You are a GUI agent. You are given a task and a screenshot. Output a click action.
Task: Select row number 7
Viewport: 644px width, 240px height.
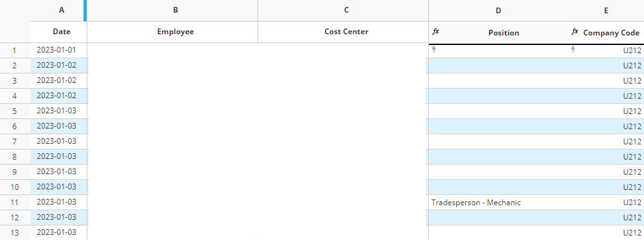[15, 142]
